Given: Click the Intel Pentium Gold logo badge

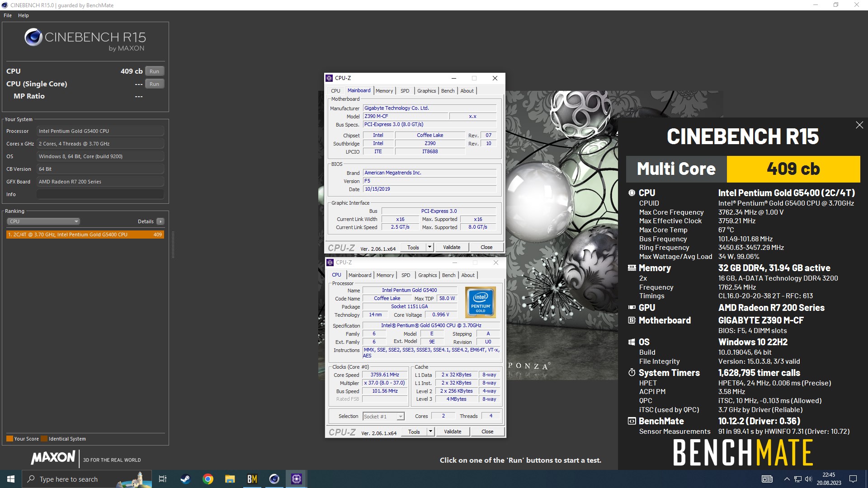Looking at the screenshot, I should (x=481, y=302).
